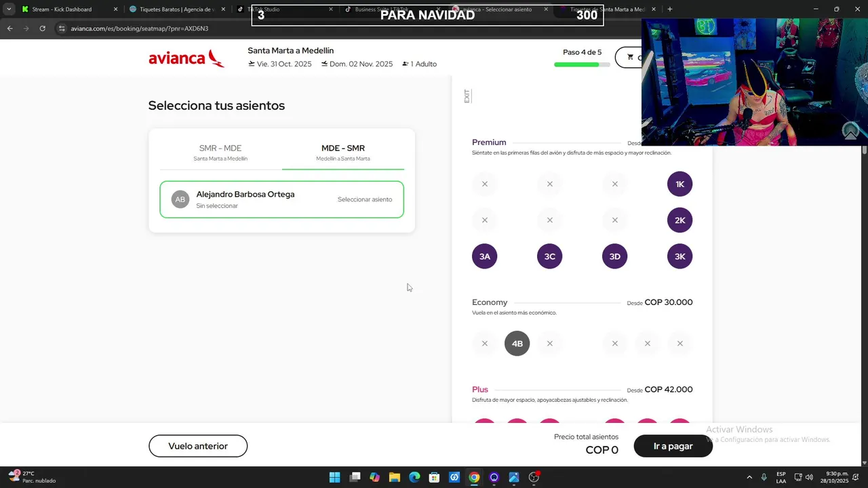Open the shopping cart button
Screen dimensions: 868x488
(x=629, y=58)
